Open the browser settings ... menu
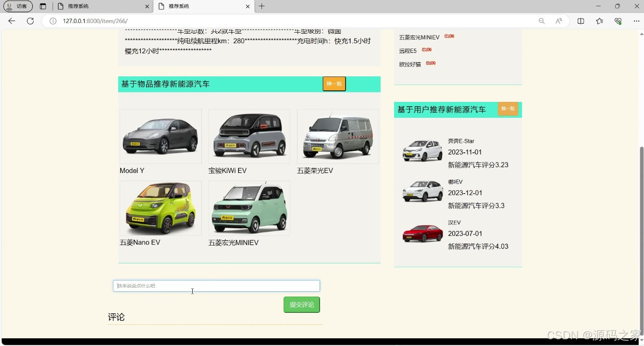The height and width of the screenshot is (346, 644). [x=636, y=21]
